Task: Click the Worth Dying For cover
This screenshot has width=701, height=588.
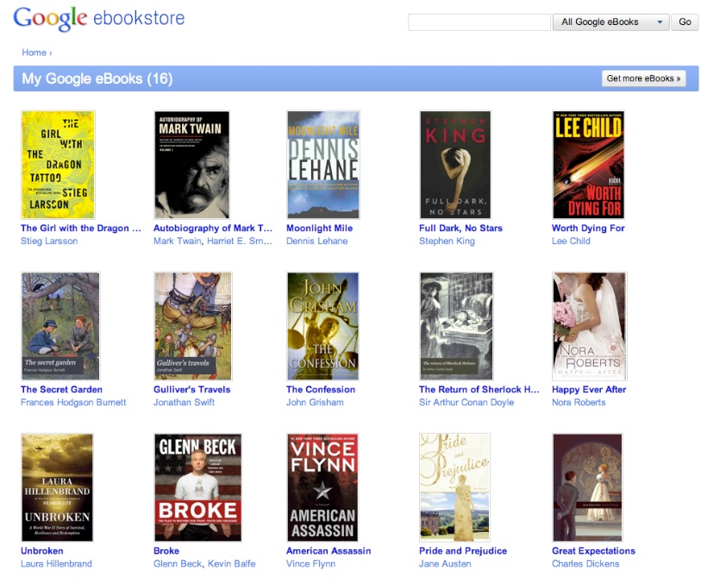Action: click(x=587, y=164)
